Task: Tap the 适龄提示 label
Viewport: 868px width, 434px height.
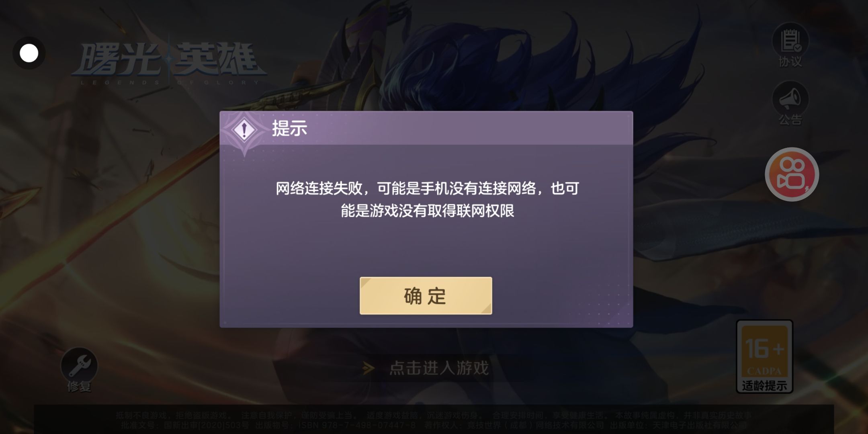Action: click(764, 386)
